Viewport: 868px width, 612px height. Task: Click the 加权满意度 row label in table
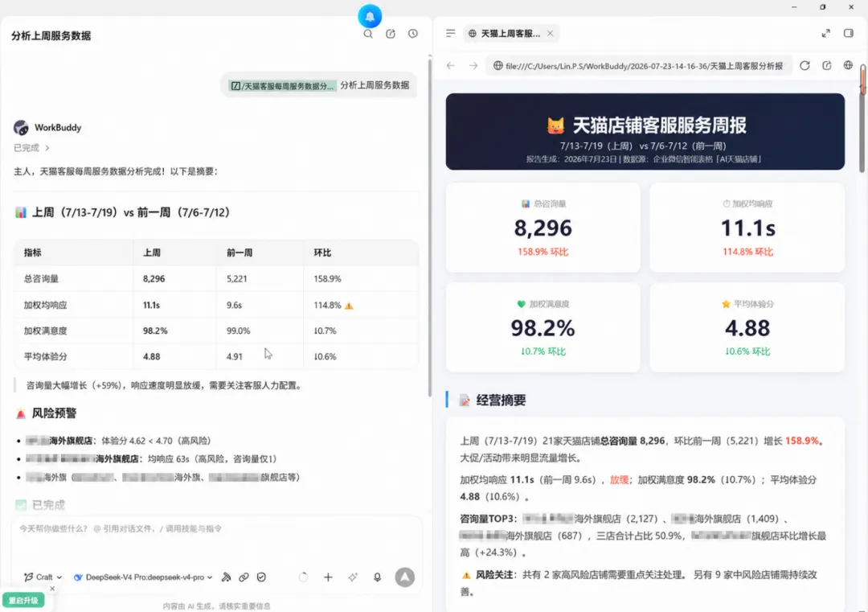[x=45, y=331]
